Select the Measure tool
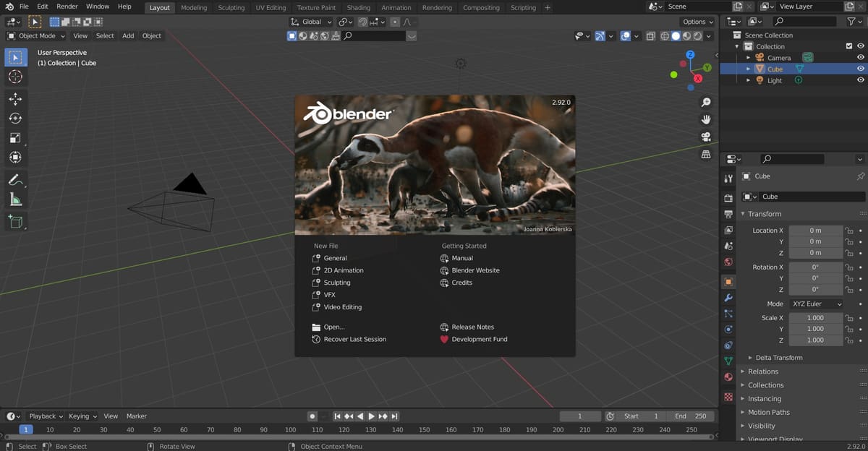Viewport: 868px width, 451px height. (15, 199)
